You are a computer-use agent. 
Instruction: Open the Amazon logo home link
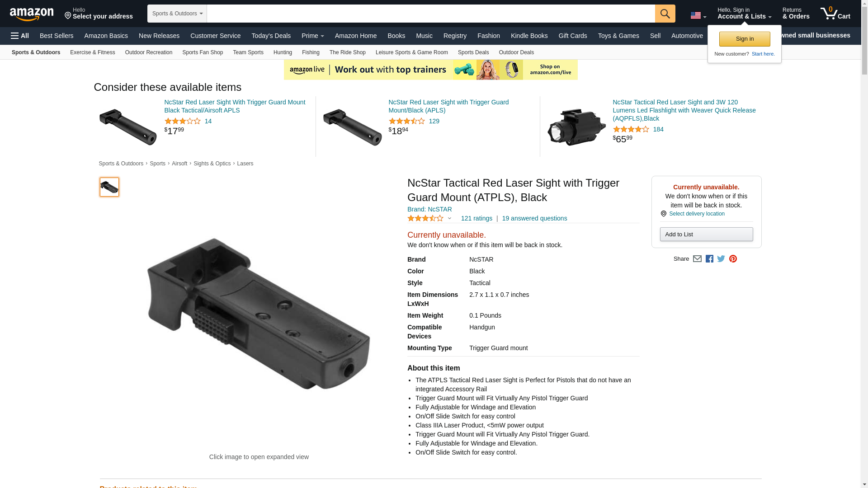coord(32,14)
